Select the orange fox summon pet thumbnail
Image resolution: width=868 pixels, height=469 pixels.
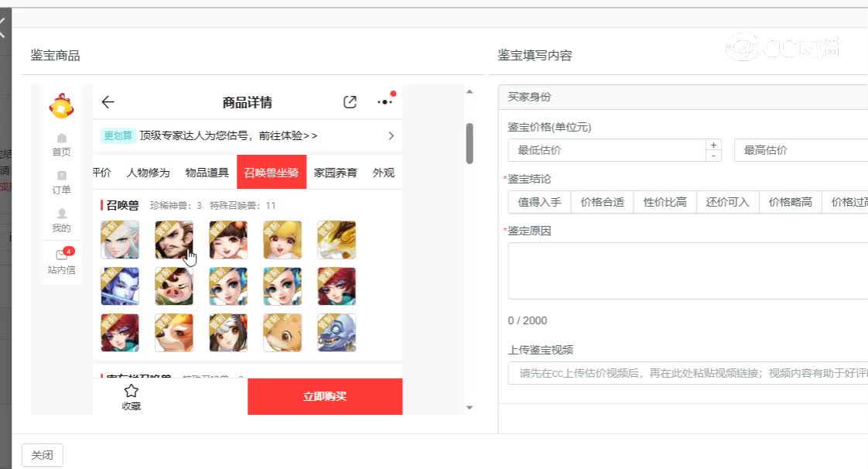(174, 333)
